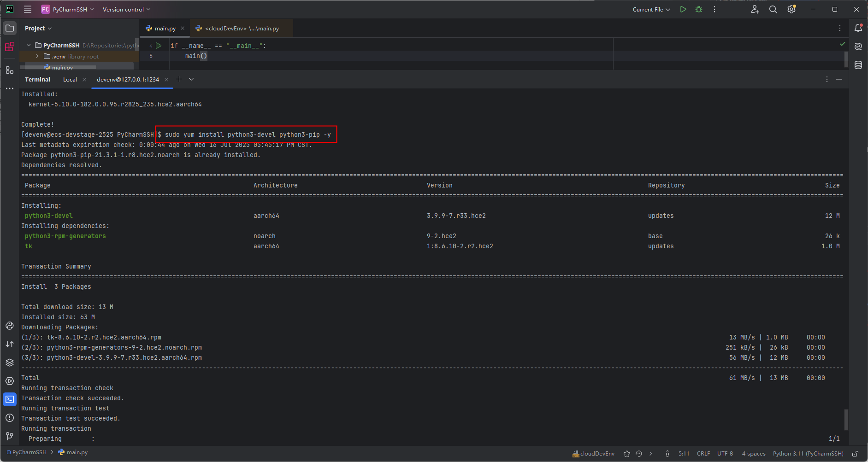This screenshot has width=868, height=462.
Task: Open the Project tool window
Action: coord(10,28)
